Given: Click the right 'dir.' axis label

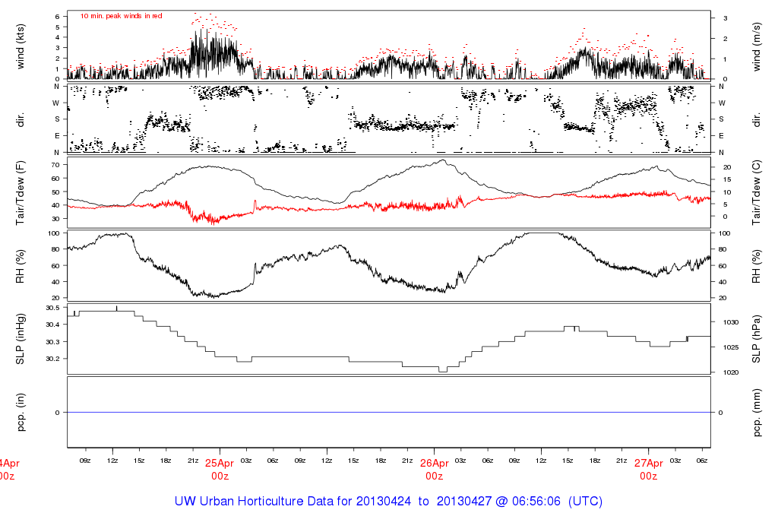Looking at the screenshot, I should click(x=756, y=119).
